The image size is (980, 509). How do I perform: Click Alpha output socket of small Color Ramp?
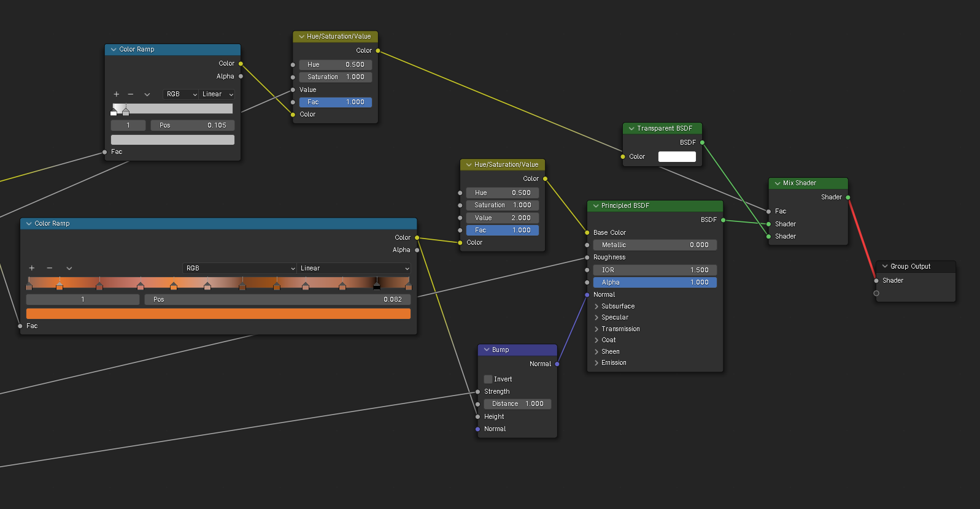coord(241,77)
